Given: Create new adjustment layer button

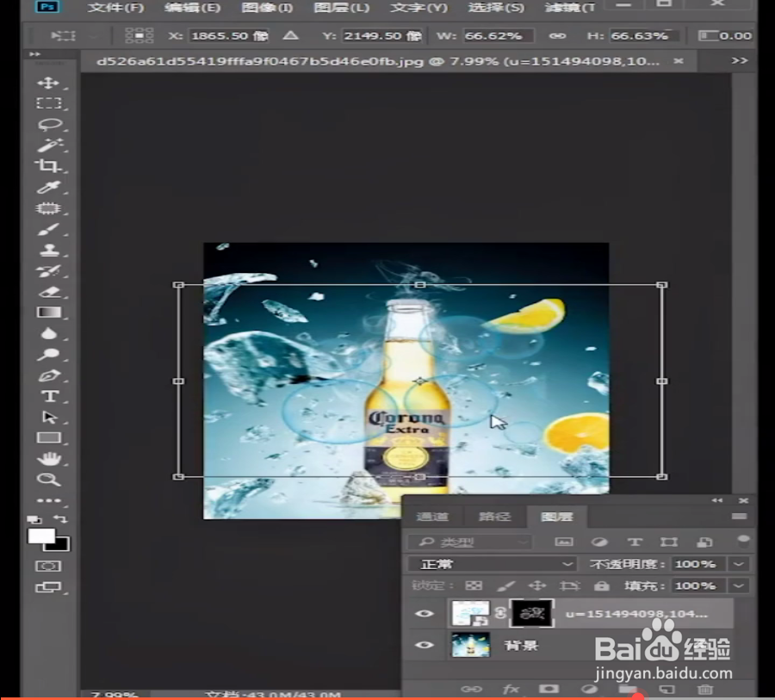Looking at the screenshot, I should tap(589, 689).
